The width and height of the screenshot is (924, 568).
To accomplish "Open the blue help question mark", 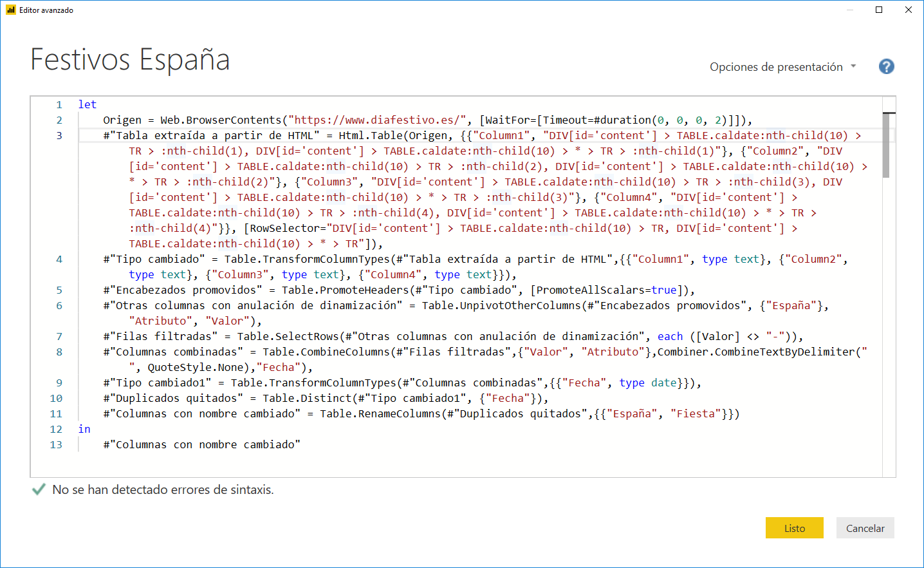I will pyautogui.click(x=886, y=66).
